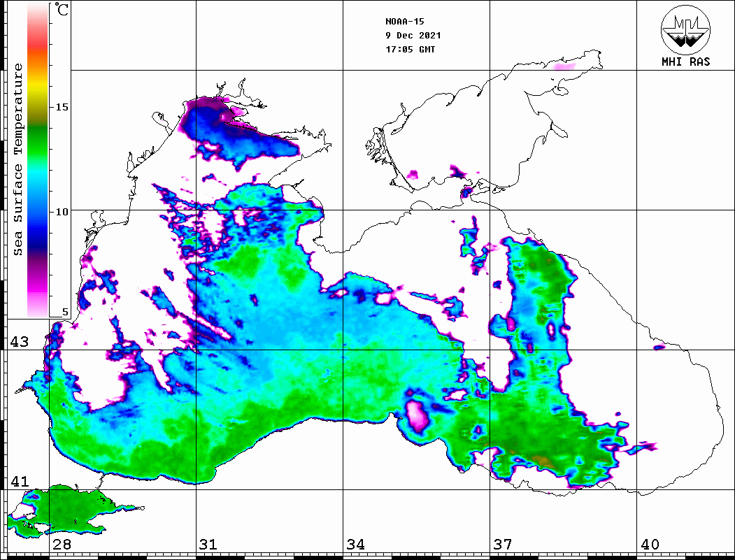Image resolution: width=735 pixels, height=560 pixels.
Task: Click the 5 mark on temperature scale
Action: pos(65,312)
